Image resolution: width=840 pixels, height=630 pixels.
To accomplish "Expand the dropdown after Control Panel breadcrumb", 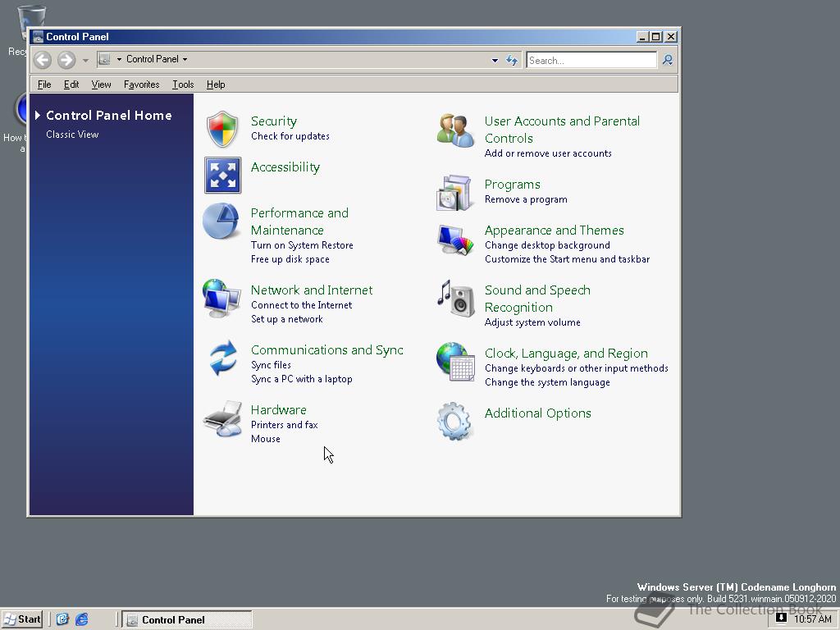I will [x=185, y=59].
